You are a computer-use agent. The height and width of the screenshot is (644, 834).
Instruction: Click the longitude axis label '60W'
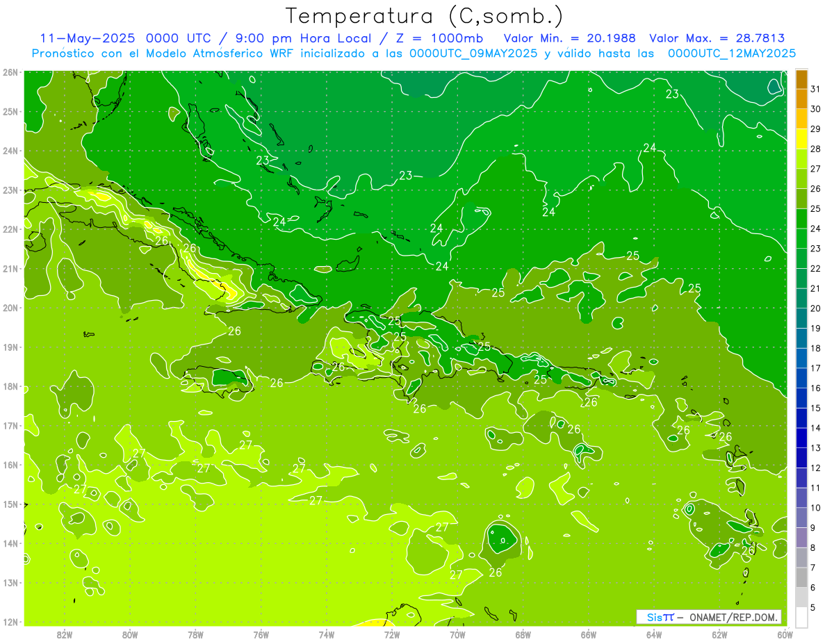(x=785, y=634)
